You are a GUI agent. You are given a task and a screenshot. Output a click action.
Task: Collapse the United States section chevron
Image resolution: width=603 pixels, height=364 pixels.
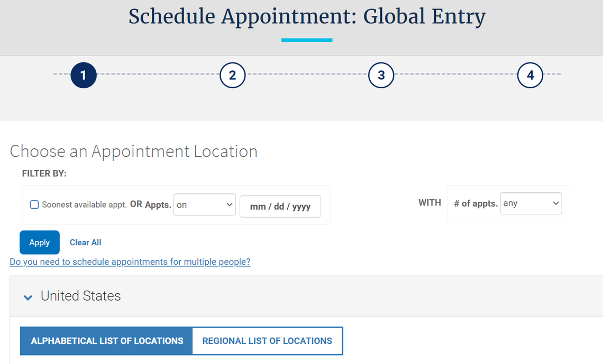pos(28,297)
